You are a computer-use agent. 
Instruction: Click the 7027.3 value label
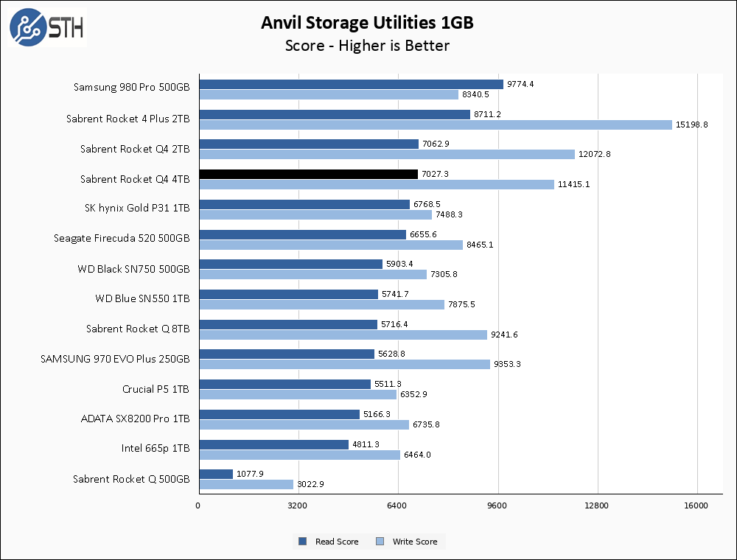coord(435,174)
